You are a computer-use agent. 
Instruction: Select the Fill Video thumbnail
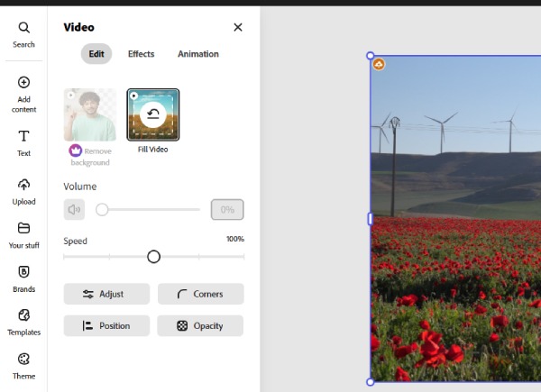[152, 114]
